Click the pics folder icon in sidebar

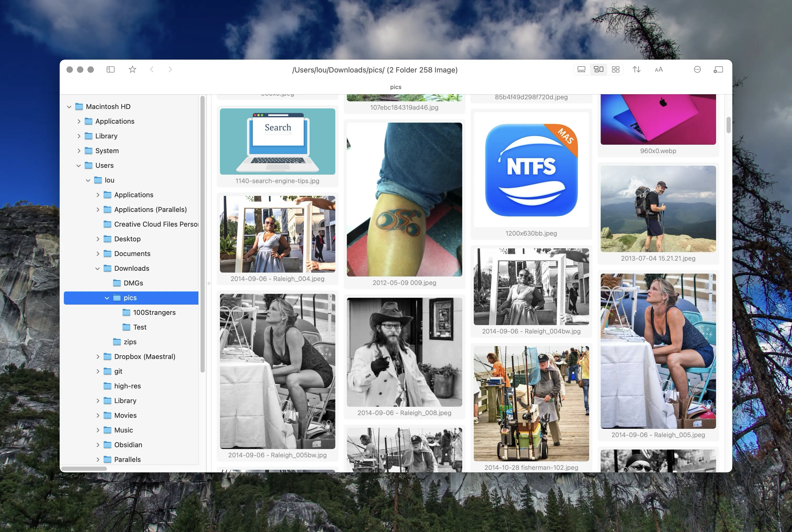click(117, 298)
